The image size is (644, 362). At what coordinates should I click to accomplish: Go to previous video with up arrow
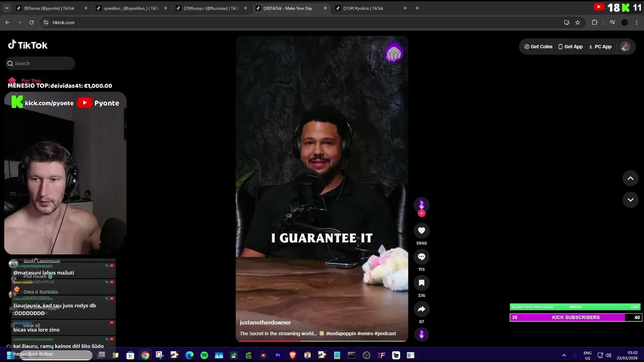pyautogui.click(x=630, y=178)
